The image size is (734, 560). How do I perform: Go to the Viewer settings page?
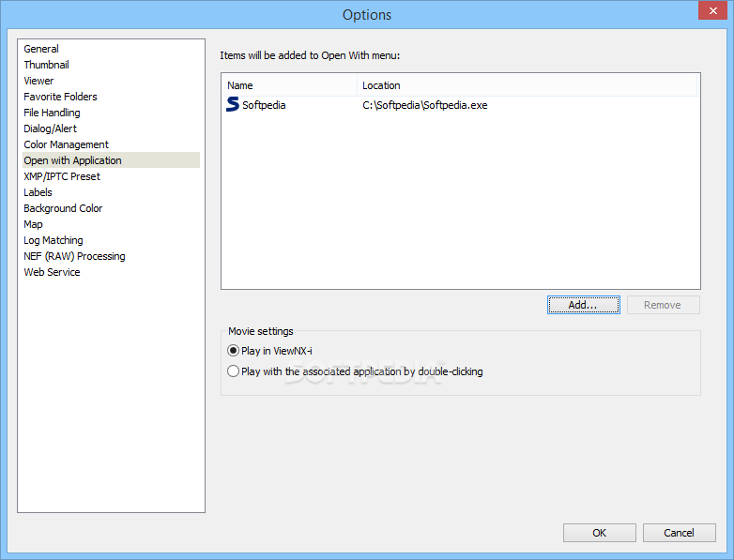pyautogui.click(x=38, y=81)
